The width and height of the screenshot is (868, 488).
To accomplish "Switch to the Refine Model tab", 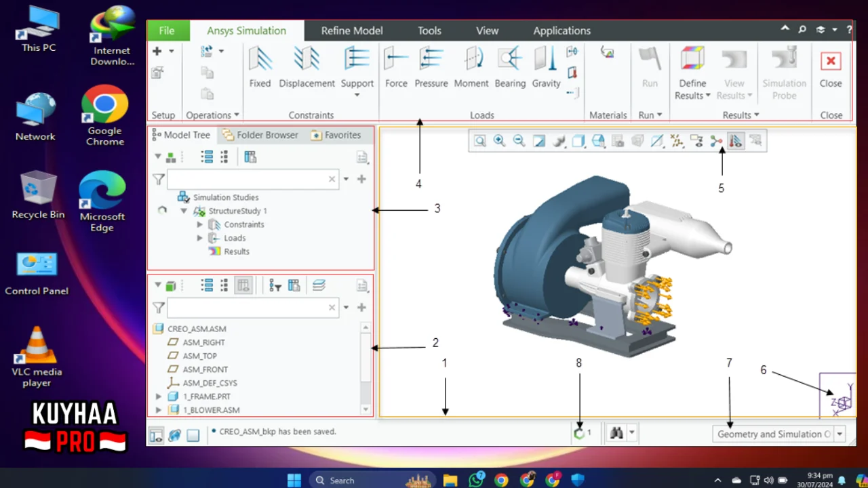I will point(352,30).
